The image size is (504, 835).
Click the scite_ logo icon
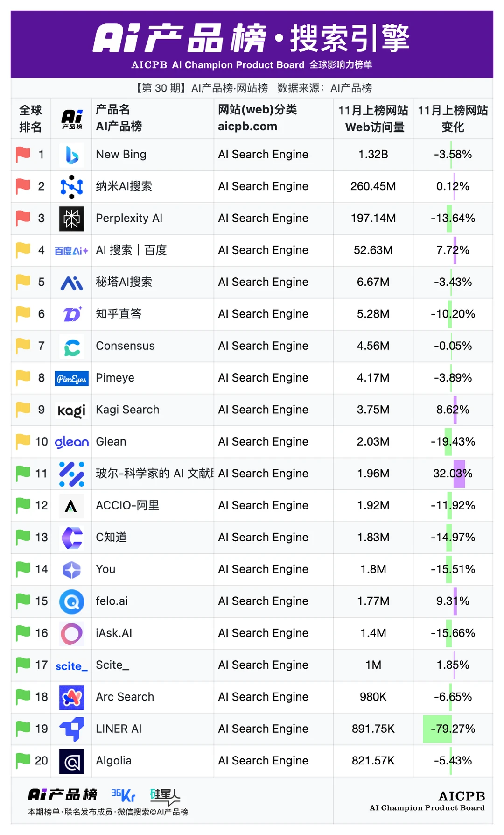tap(71, 666)
